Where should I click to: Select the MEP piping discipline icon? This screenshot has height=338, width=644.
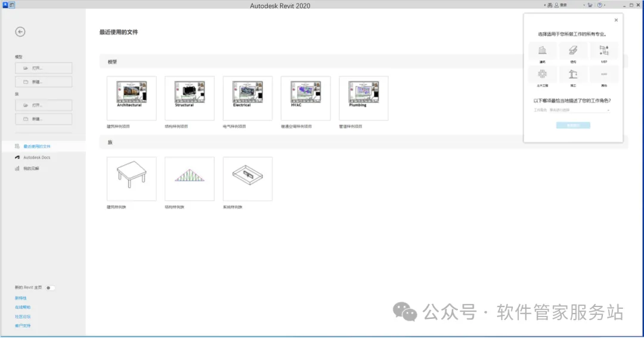coord(603,51)
